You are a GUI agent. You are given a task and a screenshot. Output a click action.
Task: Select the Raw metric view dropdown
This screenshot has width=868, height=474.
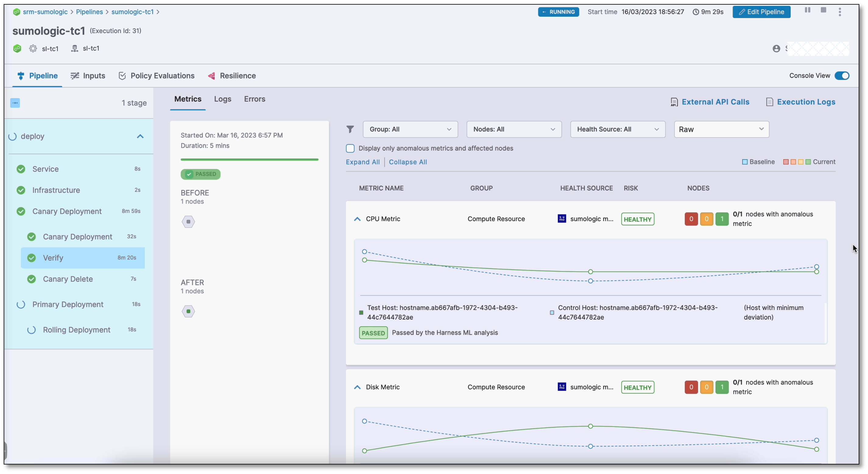(722, 129)
